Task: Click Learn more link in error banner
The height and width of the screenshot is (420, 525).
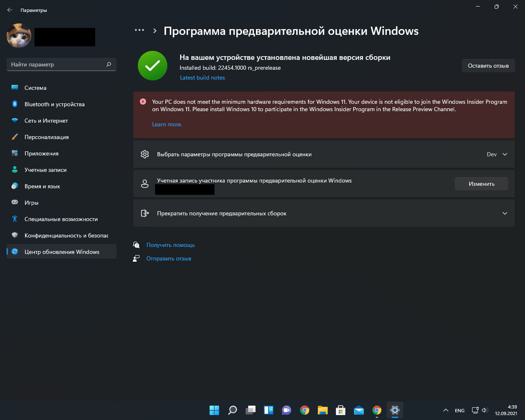Action: [167, 124]
